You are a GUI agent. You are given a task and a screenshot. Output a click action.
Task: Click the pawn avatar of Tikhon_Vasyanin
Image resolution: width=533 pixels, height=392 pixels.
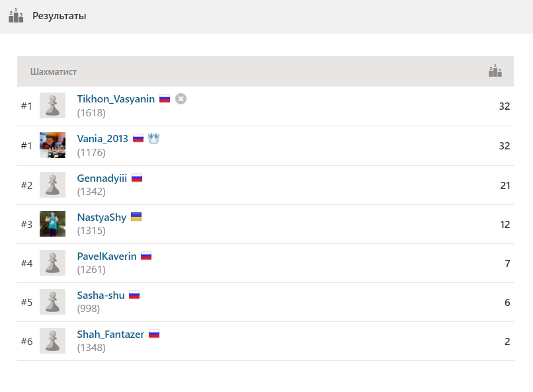52,105
